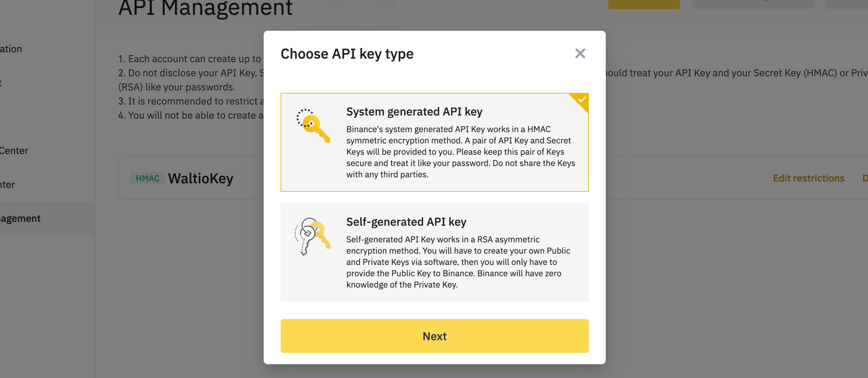Select the WaltioKey API key name

coord(201,178)
